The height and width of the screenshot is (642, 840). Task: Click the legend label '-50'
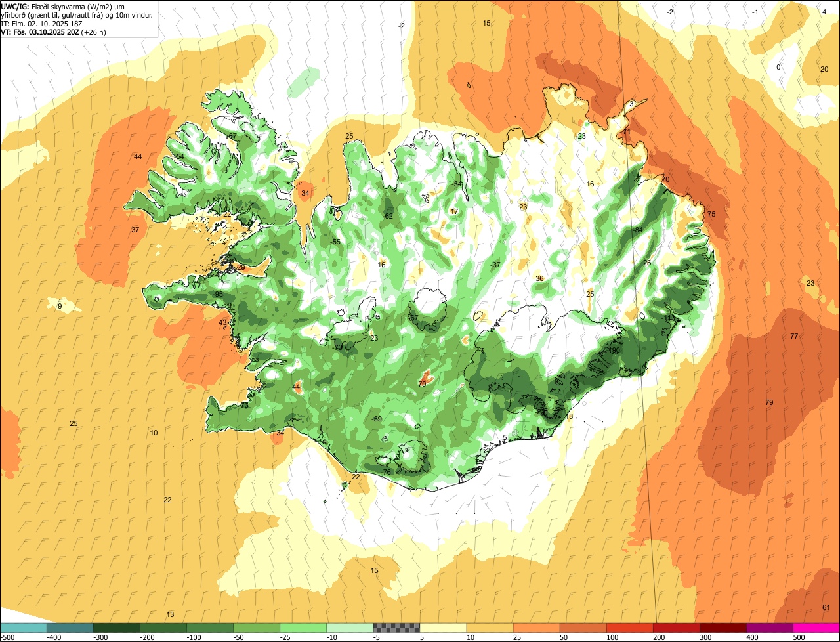click(239, 637)
